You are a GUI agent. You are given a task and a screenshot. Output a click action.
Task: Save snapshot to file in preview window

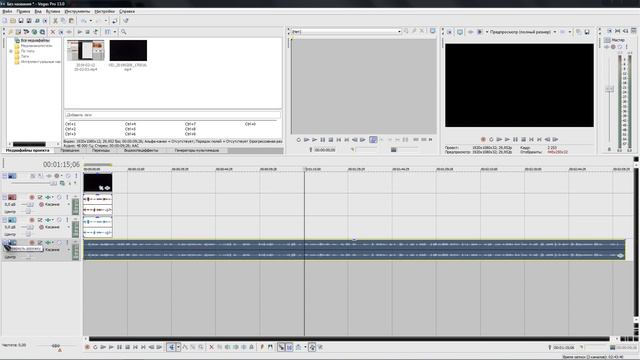click(587, 32)
